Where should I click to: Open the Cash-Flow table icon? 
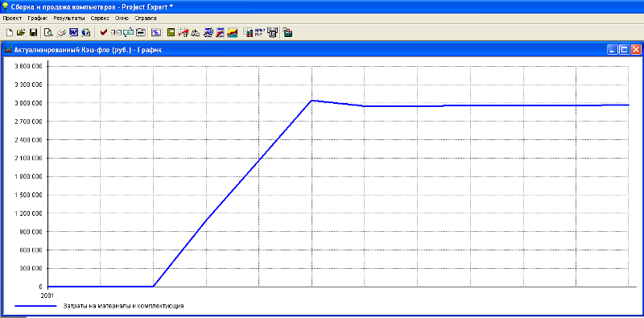[184, 32]
